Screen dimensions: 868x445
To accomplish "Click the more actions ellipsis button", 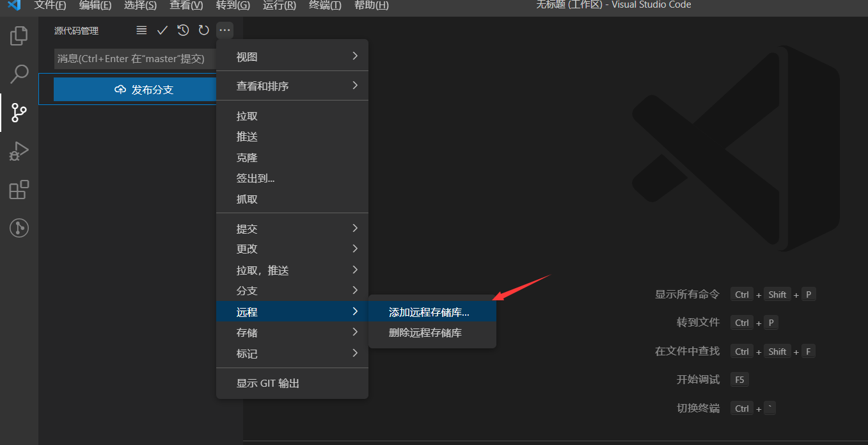I will pos(225,30).
